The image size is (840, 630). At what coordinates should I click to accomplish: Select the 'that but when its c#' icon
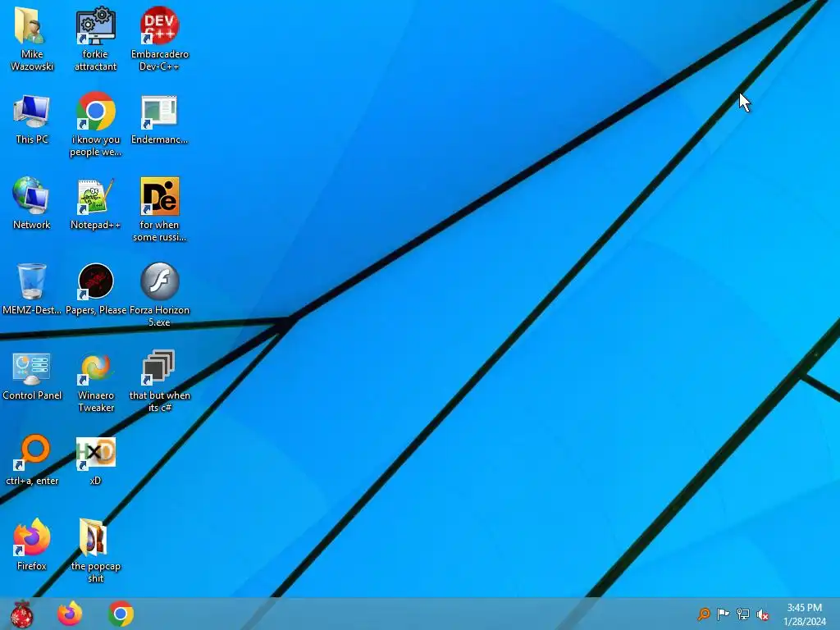(158, 367)
